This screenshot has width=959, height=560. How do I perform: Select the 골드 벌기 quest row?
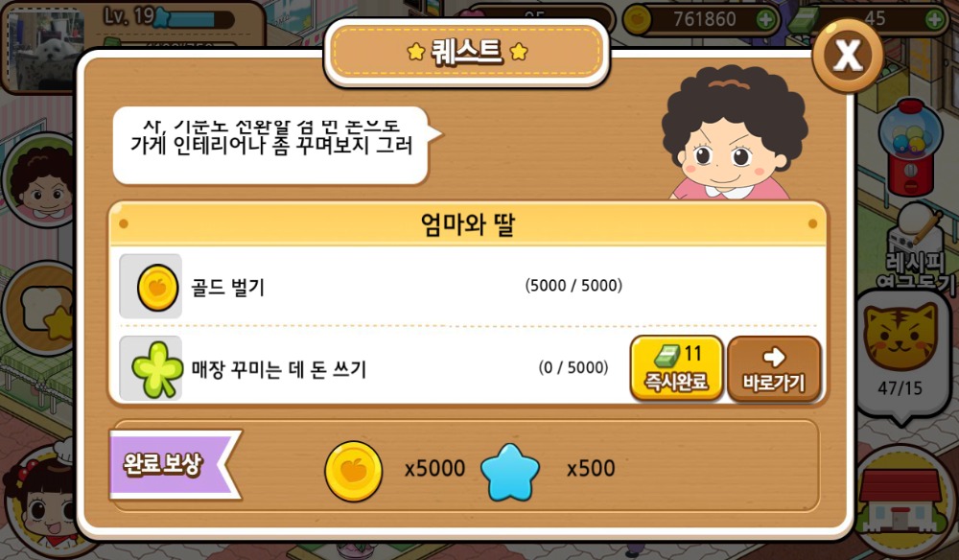click(468, 286)
